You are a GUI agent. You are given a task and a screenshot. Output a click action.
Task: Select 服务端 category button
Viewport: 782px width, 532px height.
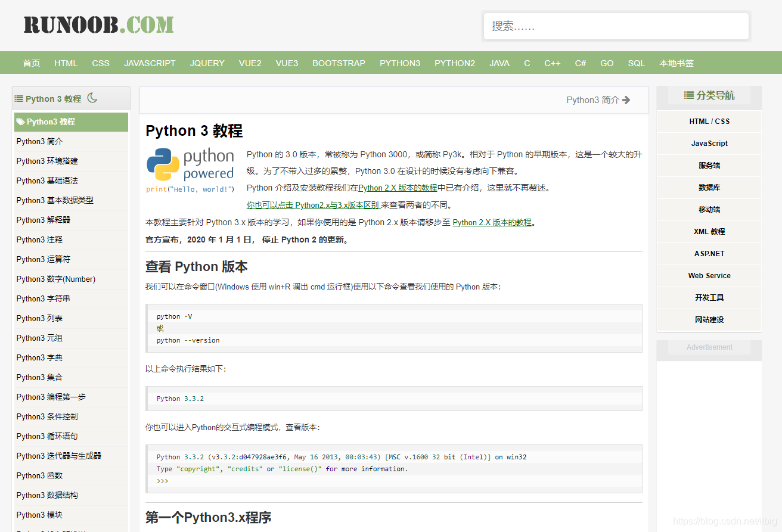coord(709,166)
